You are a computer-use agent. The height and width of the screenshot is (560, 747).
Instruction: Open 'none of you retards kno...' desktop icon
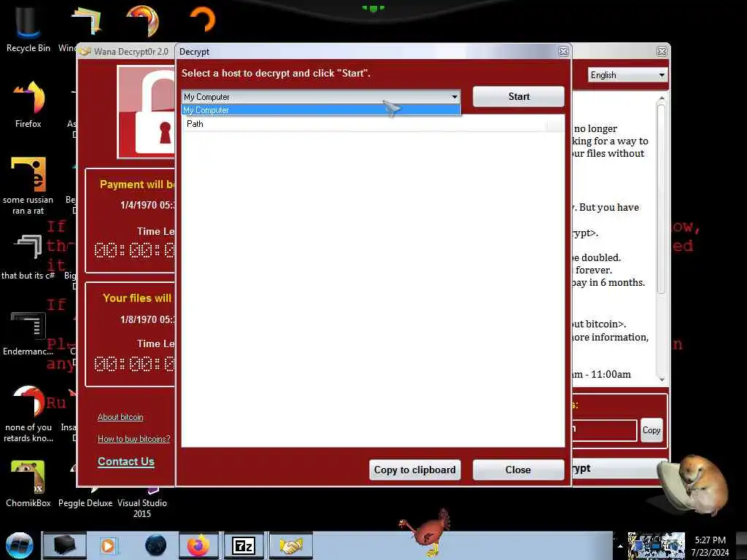coord(28,413)
